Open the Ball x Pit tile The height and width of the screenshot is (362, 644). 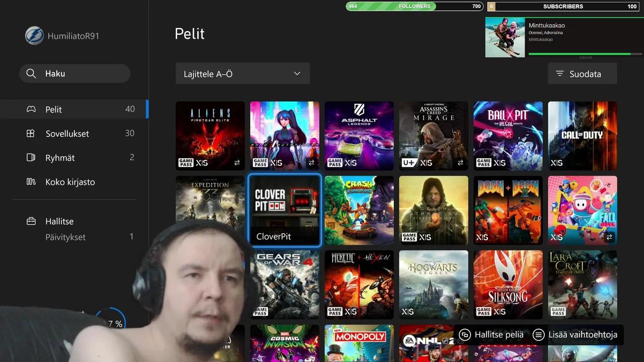pos(508,136)
